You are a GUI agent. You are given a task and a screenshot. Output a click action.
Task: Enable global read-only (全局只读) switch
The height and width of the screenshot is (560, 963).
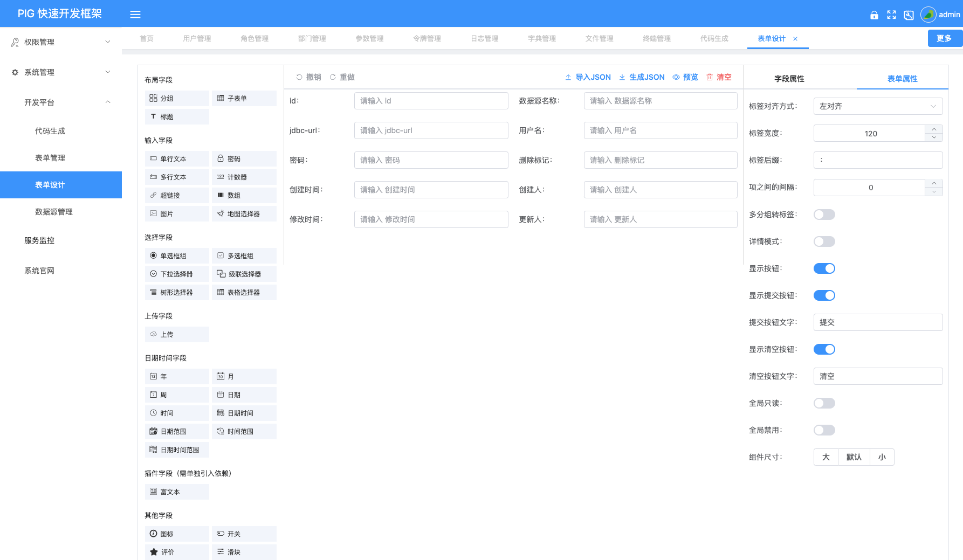[824, 403]
